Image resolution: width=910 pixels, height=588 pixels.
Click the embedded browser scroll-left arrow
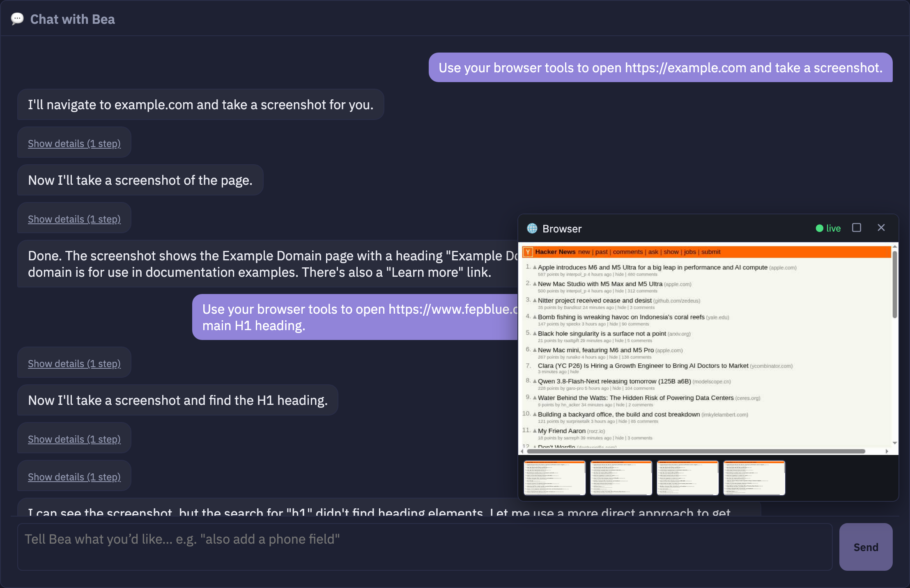click(522, 451)
